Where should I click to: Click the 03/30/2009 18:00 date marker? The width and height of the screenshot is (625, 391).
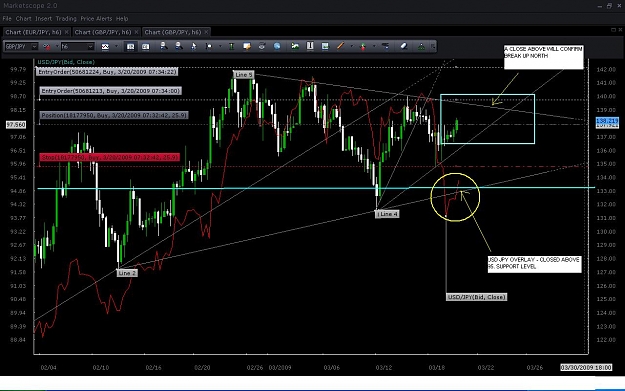click(x=586, y=367)
